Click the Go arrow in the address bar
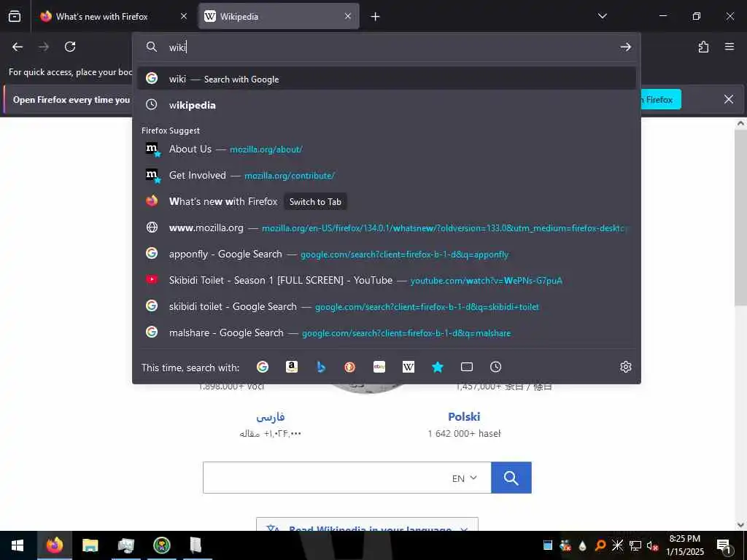 tap(625, 47)
